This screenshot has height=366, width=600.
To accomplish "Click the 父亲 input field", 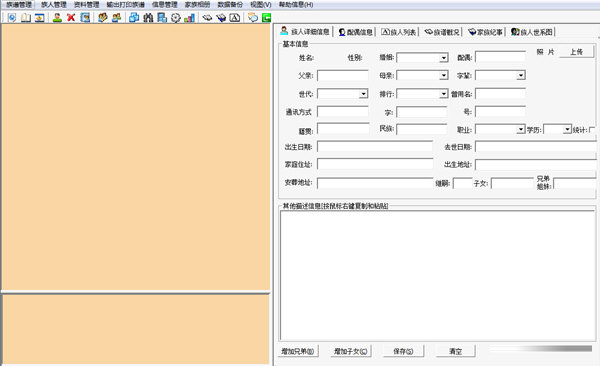I will tap(342, 75).
